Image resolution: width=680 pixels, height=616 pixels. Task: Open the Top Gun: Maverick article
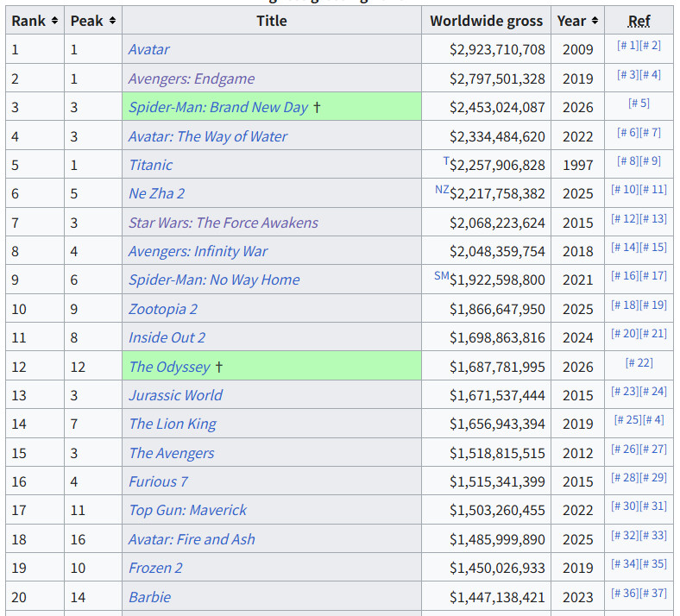click(x=187, y=510)
